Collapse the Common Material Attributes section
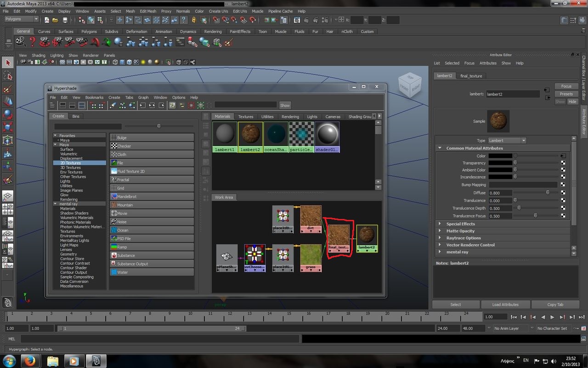 (440, 148)
